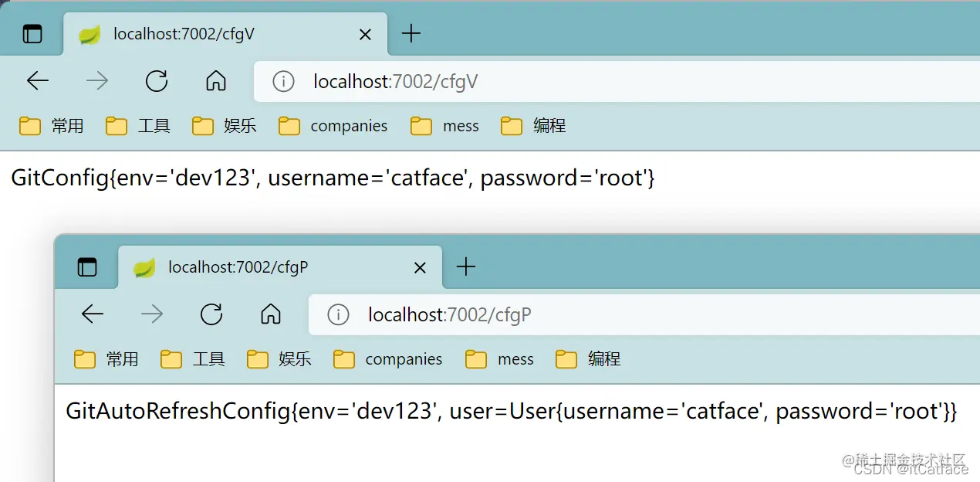The width and height of the screenshot is (980, 482).
Task: Go forward in the cfgV window
Action: [x=97, y=80]
